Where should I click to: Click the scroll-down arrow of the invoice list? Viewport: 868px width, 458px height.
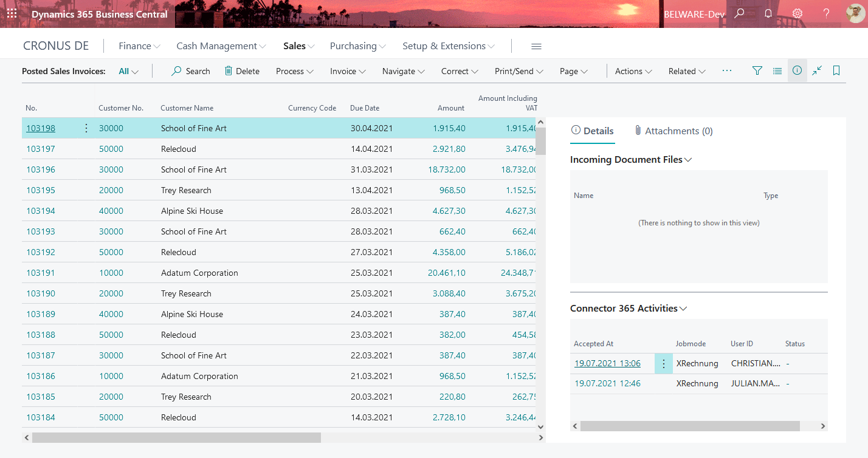click(540, 426)
